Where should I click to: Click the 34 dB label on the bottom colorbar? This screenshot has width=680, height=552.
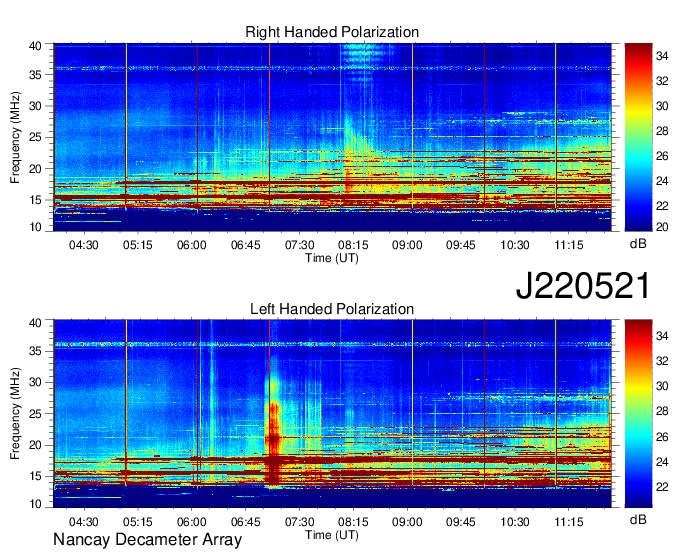[662, 336]
